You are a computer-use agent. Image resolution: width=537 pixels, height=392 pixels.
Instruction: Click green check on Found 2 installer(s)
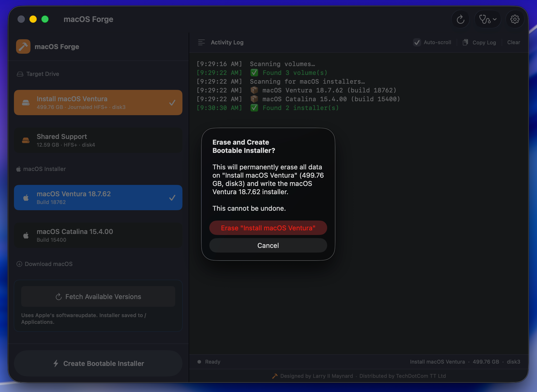(x=254, y=108)
